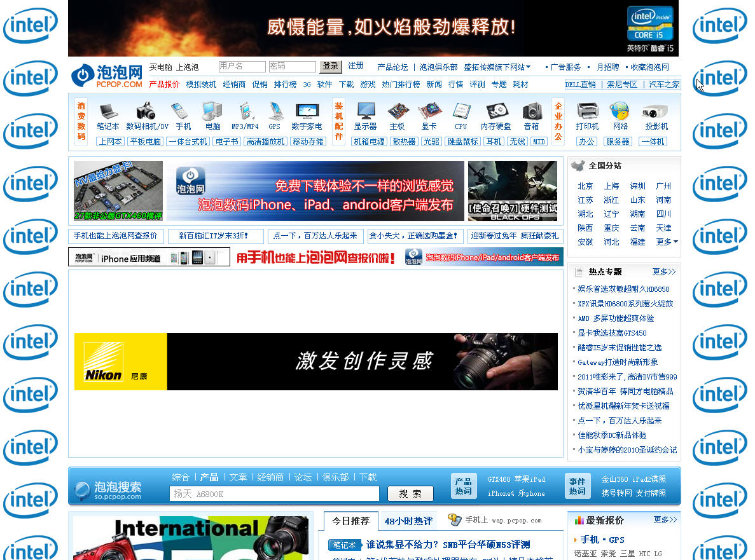Image resolution: width=755 pixels, height=560 pixels.
Task: Expand the 更多 regional stations dropdown
Action: coord(667,242)
